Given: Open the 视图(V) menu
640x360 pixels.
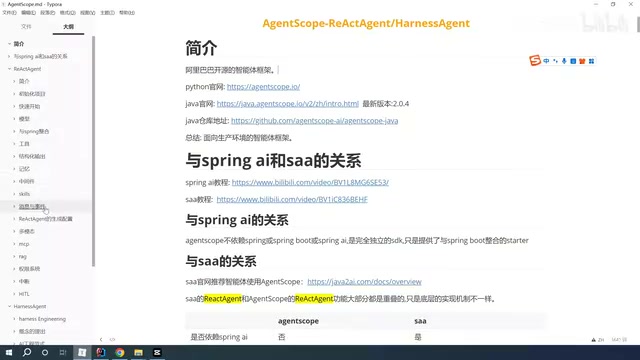Looking at the screenshot, I should pyautogui.click(x=87, y=13).
